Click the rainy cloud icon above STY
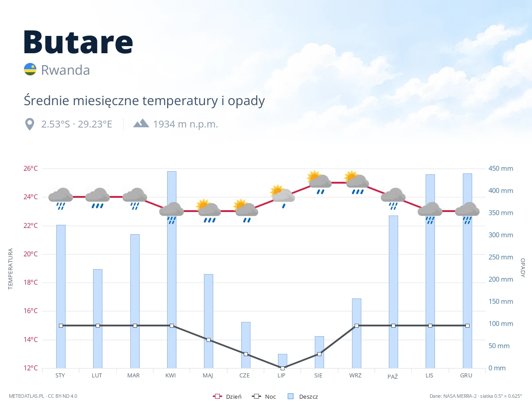 [61, 198]
